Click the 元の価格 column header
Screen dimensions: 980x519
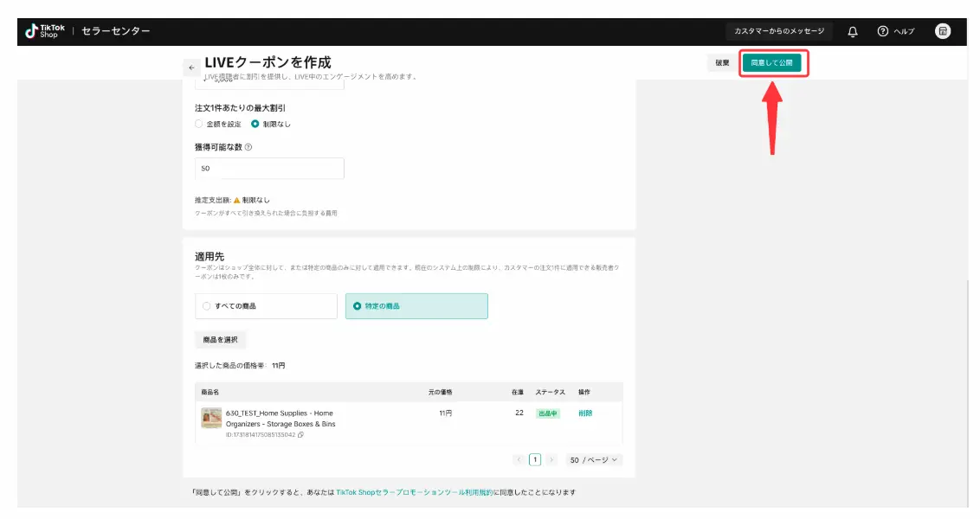tap(440, 392)
